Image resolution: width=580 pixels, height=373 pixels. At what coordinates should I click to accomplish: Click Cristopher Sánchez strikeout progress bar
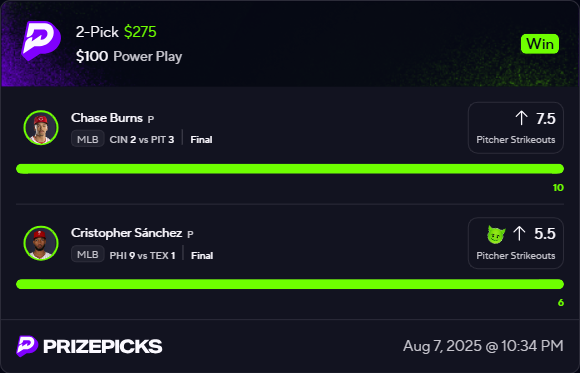click(x=290, y=285)
